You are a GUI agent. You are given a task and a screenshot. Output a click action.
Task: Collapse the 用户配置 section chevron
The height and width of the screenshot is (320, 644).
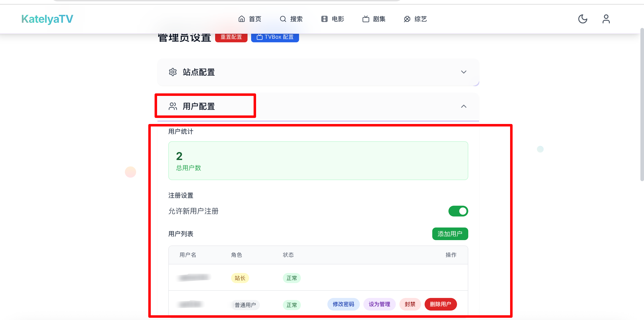tap(464, 106)
